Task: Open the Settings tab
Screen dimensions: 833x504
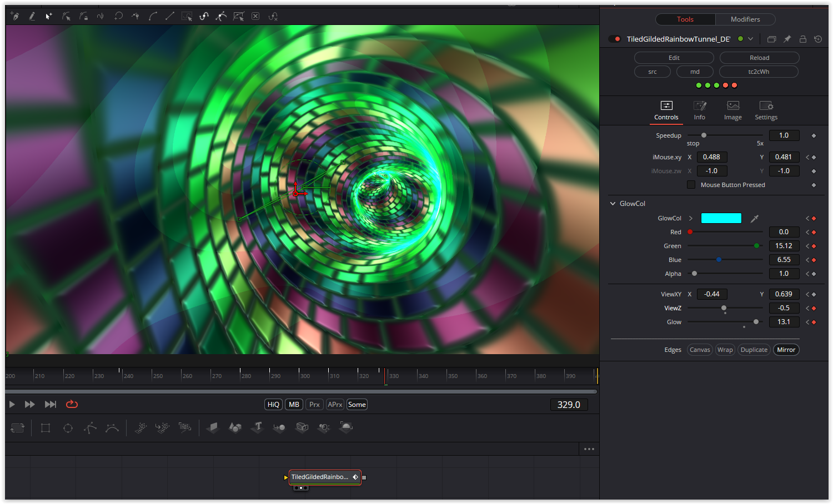Action: [766, 110]
